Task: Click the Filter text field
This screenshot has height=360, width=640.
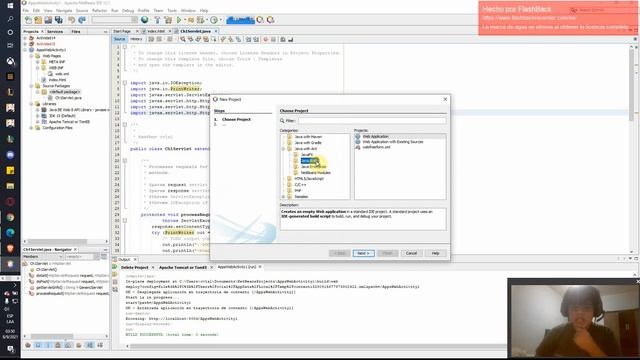Action: [372, 121]
